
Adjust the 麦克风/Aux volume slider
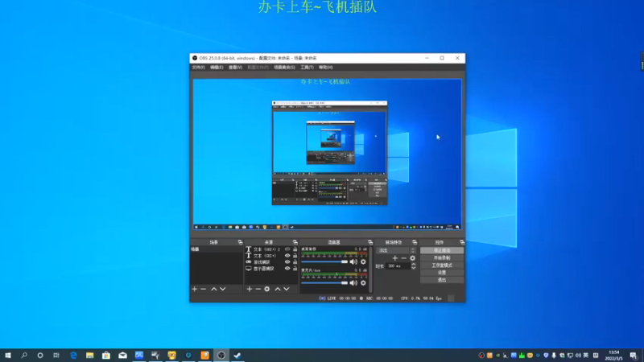pyautogui.click(x=324, y=283)
